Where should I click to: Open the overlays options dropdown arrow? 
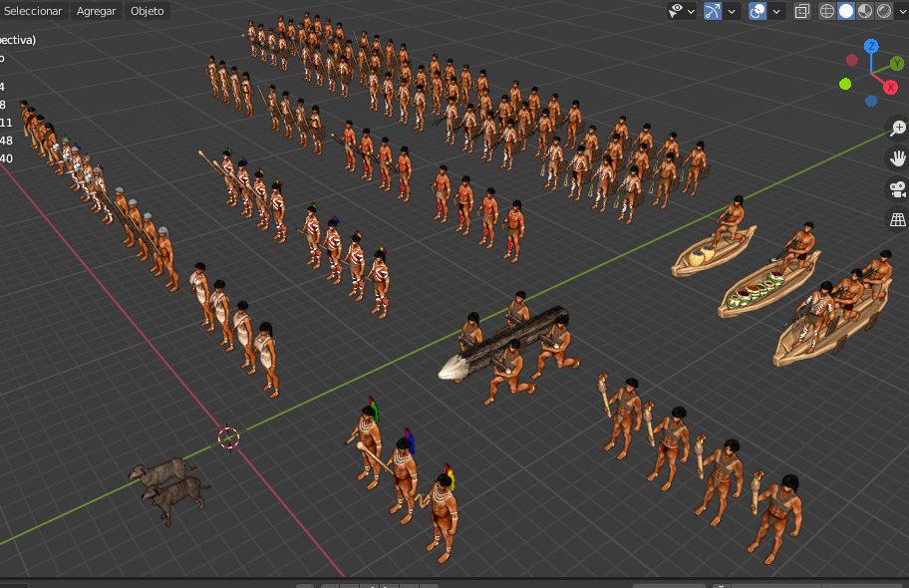coord(776,11)
